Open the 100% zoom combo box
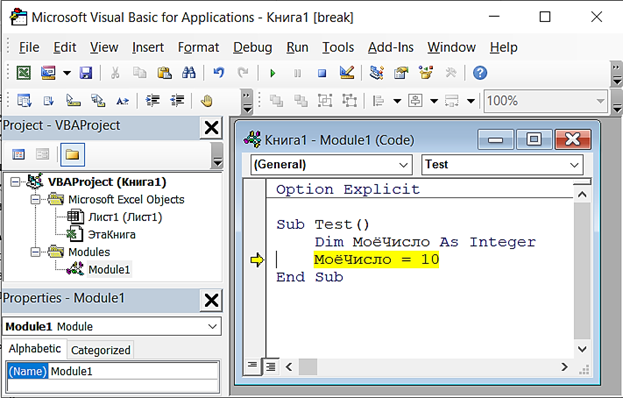623x398 pixels. coord(546,101)
